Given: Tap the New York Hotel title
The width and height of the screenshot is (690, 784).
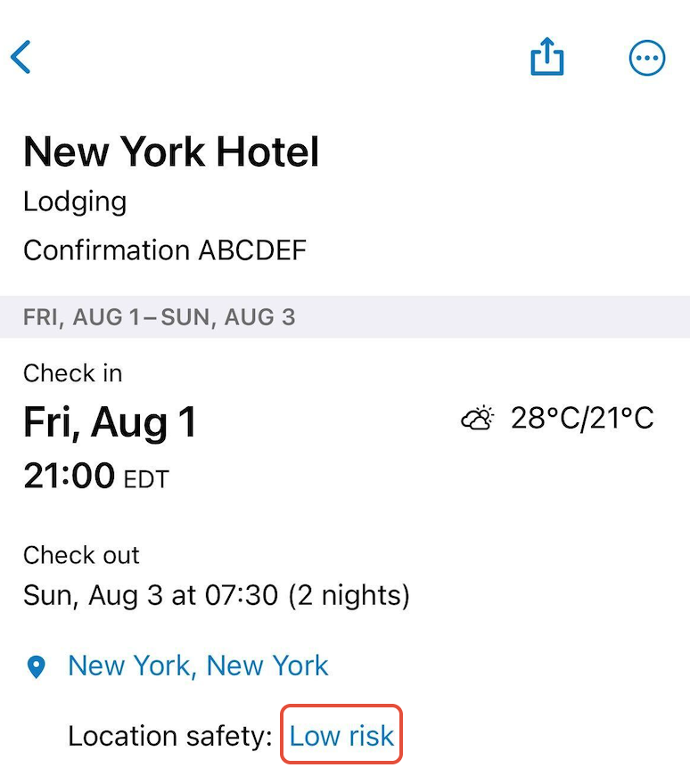Looking at the screenshot, I should point(171,151).
